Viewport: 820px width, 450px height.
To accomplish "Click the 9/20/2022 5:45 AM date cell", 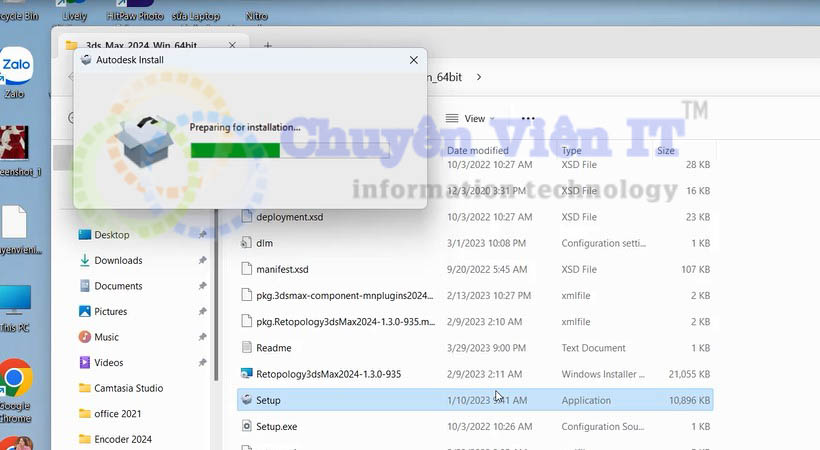I will (487, 269).
